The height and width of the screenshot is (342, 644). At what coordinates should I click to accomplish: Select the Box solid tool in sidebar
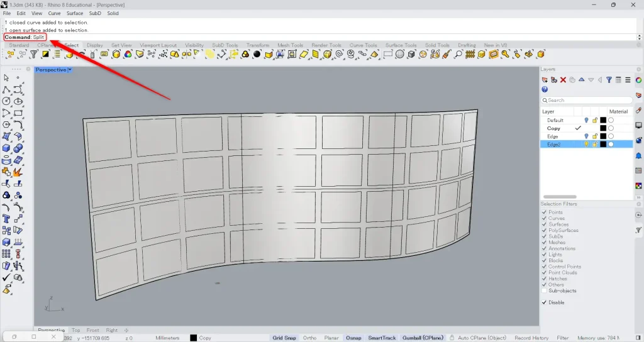pos(6,148)
